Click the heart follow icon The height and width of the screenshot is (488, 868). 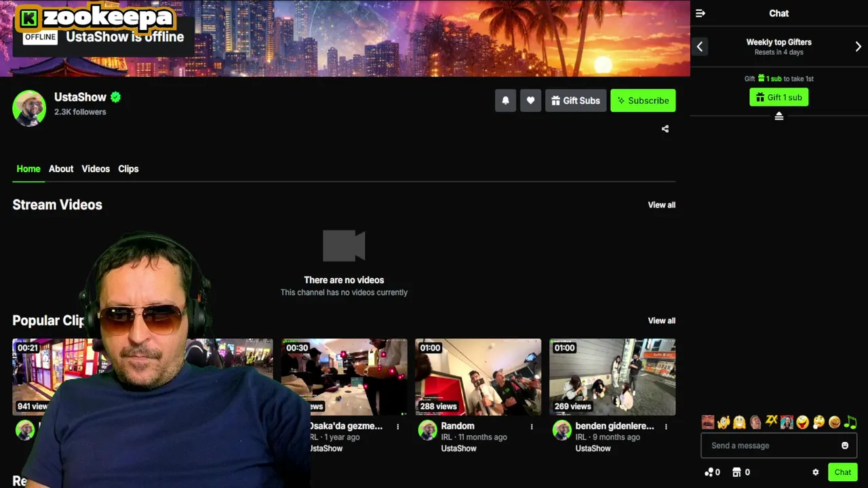[530, 100]
